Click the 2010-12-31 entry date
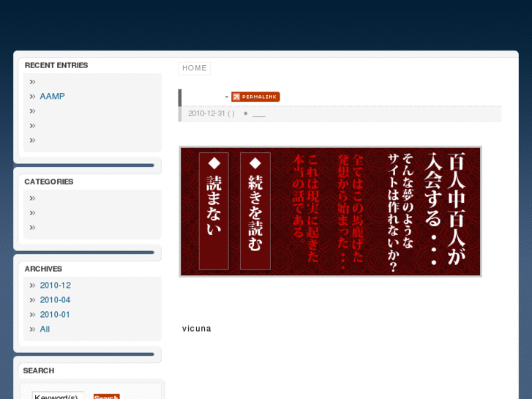The height and width of the screenshot is (399, 532). pos(206,113)
